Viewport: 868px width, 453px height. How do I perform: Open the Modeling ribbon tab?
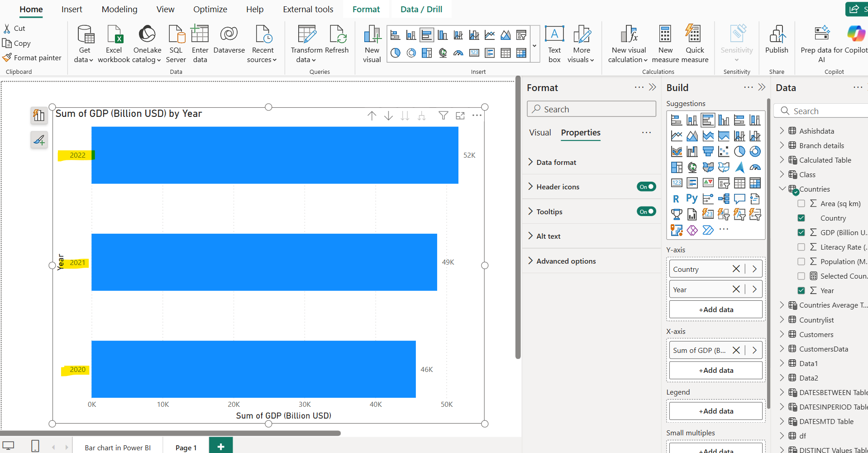point(119,10)
